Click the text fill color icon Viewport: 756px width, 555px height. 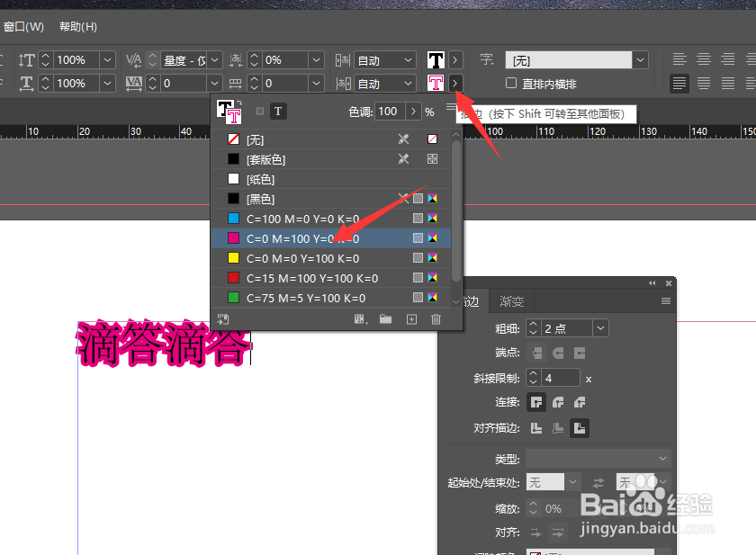(436, 60)
